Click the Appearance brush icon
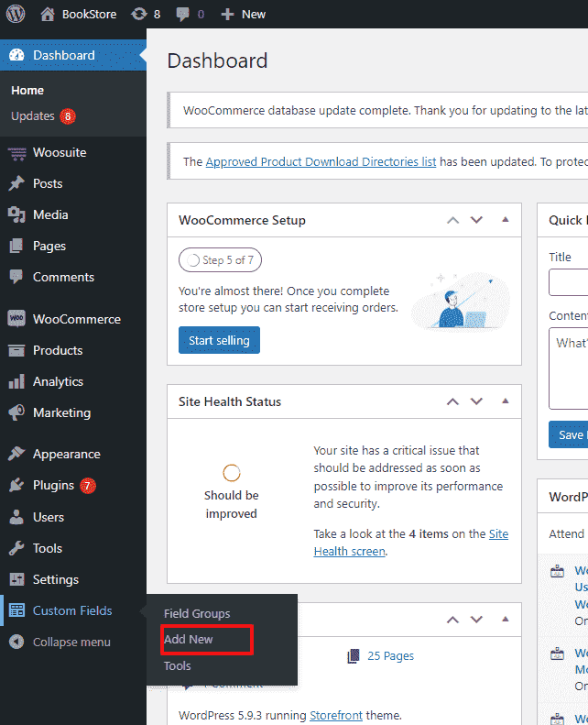This screenshot has height=725, width=588. pos(16,454)
